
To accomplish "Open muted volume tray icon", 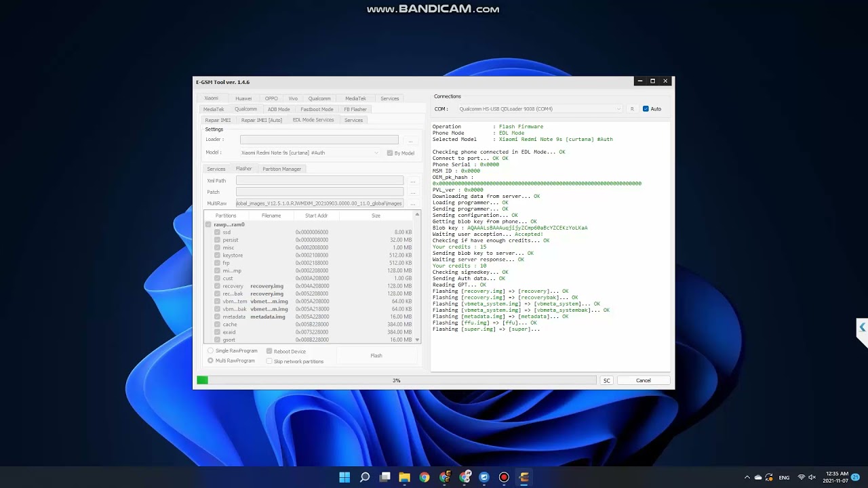I will click(x=812, y=478).
